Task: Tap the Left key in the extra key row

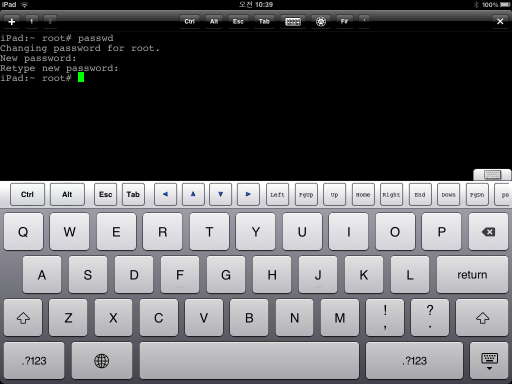Action: pyautogui.click(x=277, y=194)
